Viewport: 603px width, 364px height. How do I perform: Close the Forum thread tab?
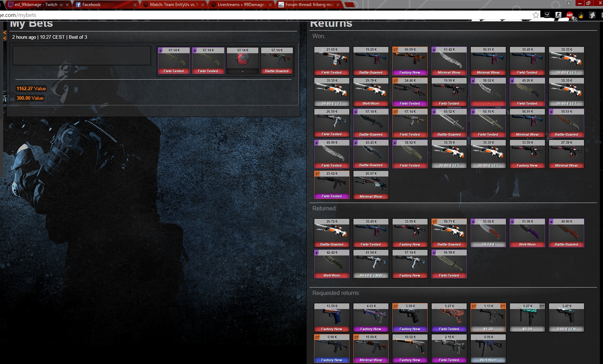click(x=338, y=5)
